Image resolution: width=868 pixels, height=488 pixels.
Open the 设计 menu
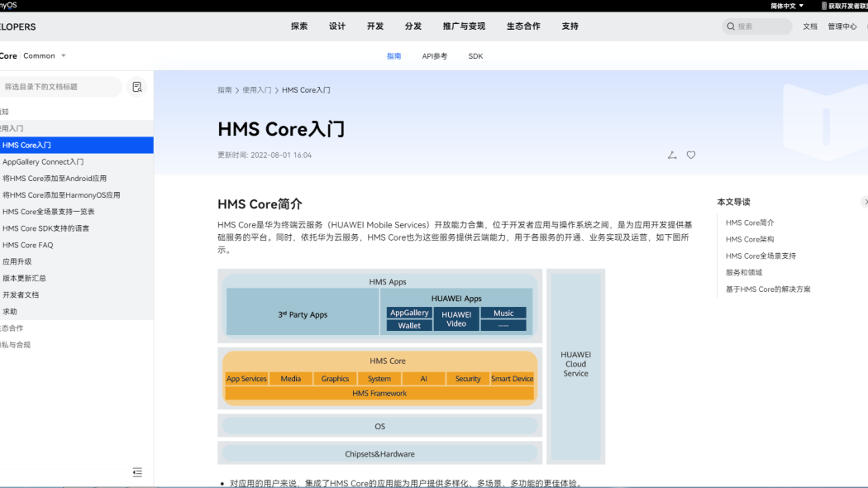coord(337,26)
